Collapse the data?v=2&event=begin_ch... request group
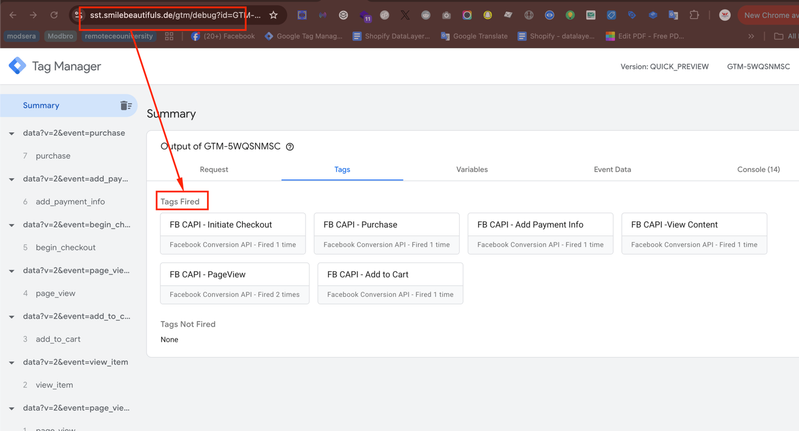799x431 pixels. [x=11, y=225]
